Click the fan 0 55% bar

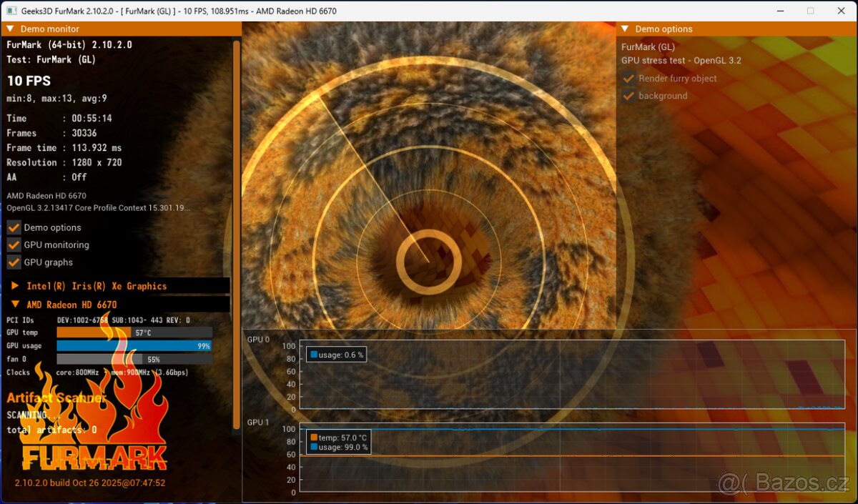pos(134,360)
